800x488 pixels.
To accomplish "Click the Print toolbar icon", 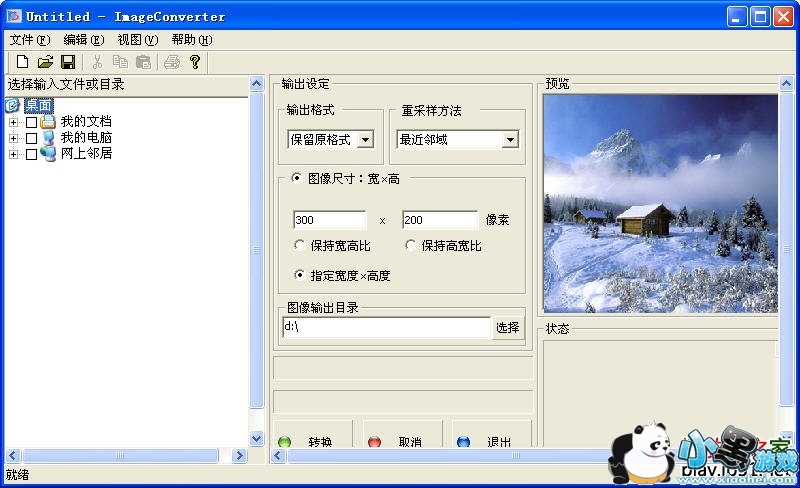I will (172, 62).
